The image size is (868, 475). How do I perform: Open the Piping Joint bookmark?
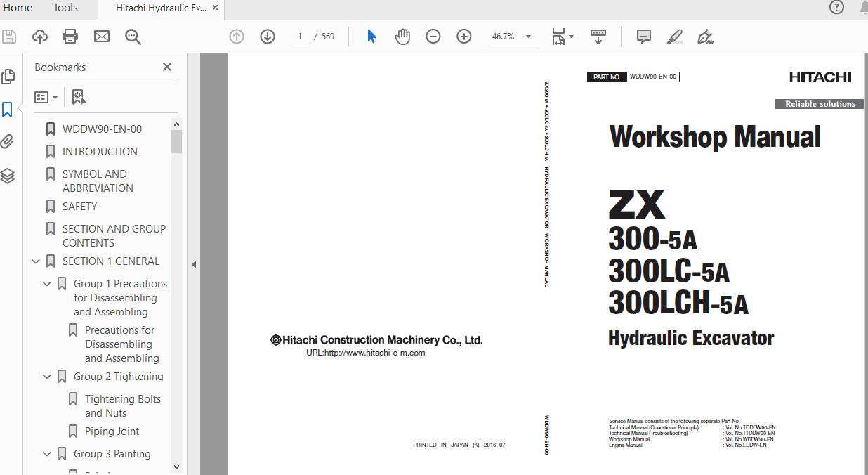[x=112, y=431]
